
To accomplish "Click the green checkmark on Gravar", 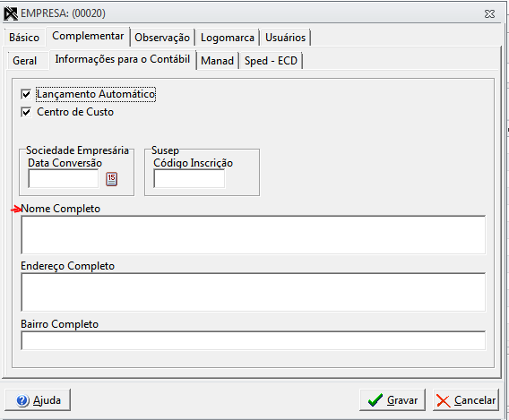I will (x=375, y=400).
